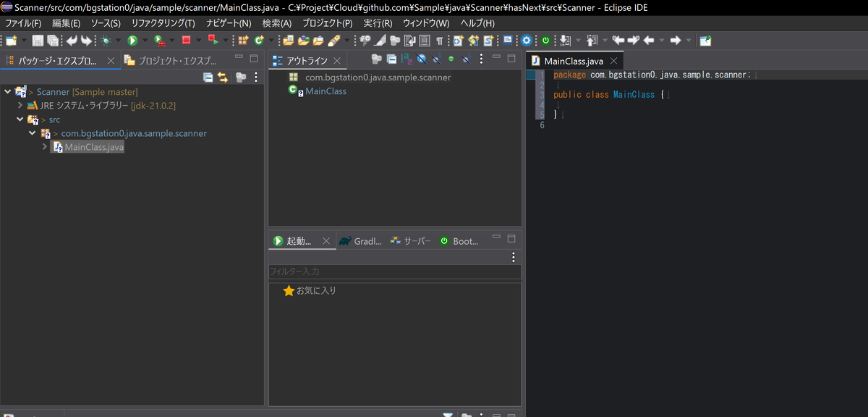The image size is (868, 417).
Task: Click the Redo arrow in toolbar
Action: 86,41
